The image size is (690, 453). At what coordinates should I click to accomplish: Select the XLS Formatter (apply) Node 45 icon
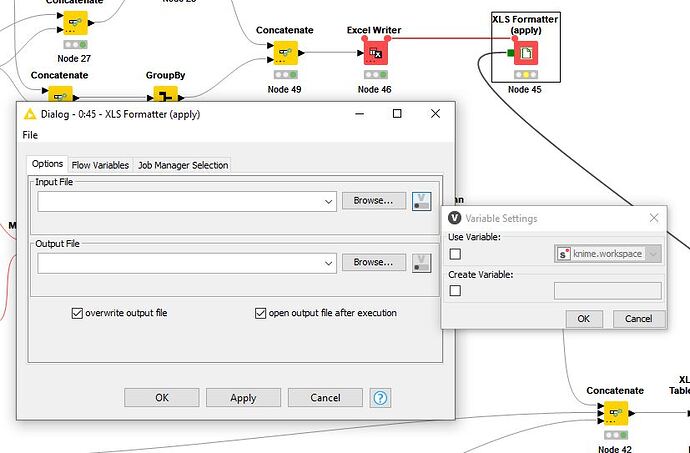tap(526, 53)
